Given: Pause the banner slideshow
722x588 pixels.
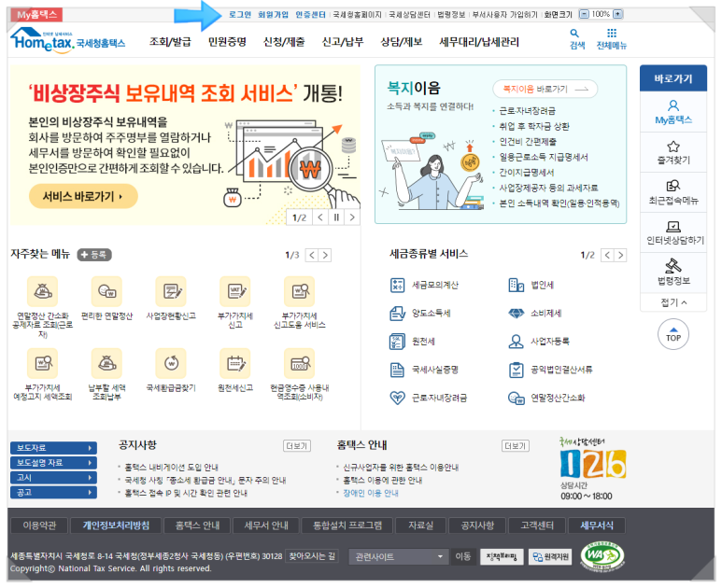Looking at the screenshot, I should [x=336, y=217].
